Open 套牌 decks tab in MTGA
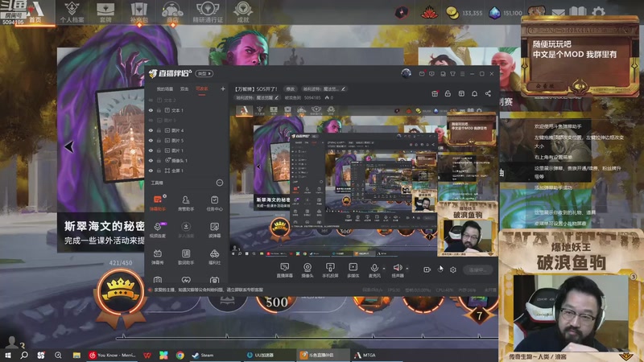Viewport: 644px width, 362px height. click(x=105, y=12)
